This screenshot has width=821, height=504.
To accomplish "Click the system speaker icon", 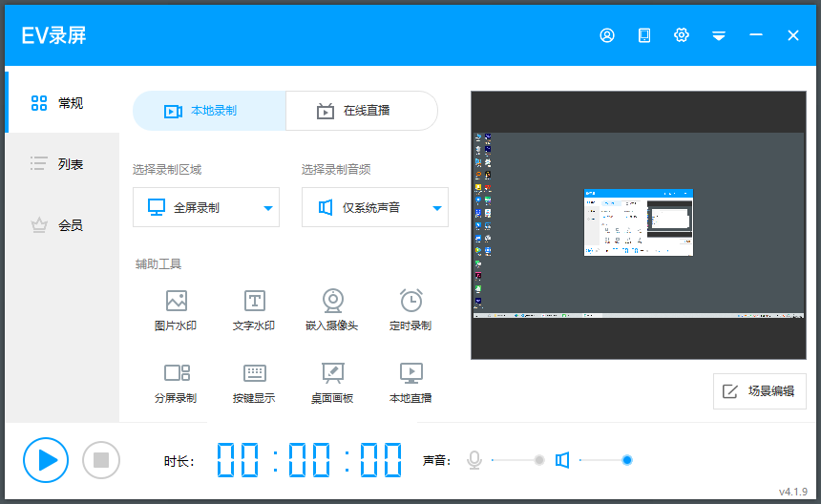I will [562, 460].
